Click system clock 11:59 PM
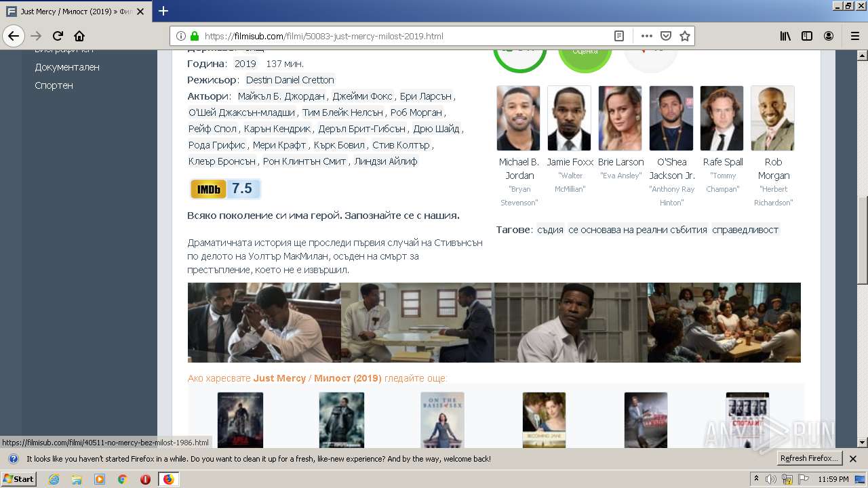 (x=833, y=479)
